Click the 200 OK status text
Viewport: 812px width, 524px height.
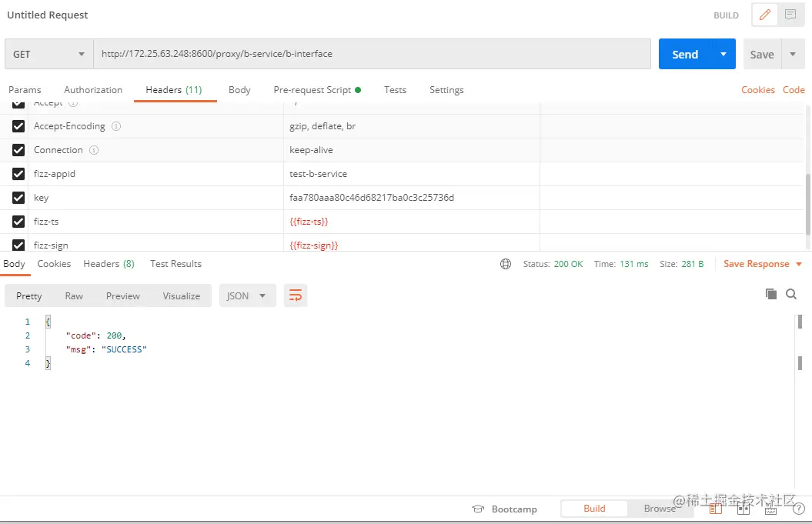pos(568,264)
